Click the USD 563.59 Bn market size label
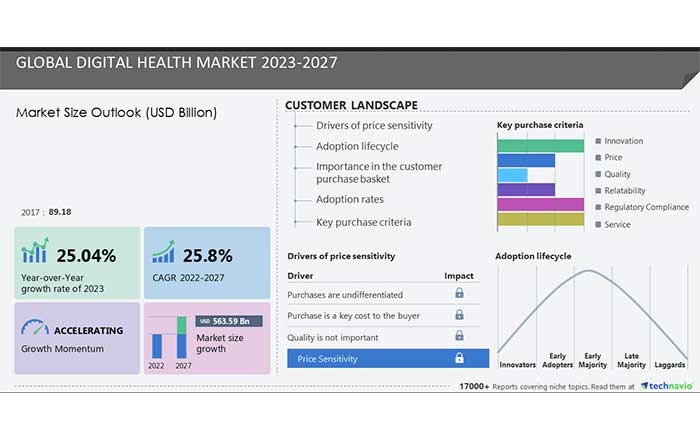This screenshot has width=700, height=441. coord(229,321)
